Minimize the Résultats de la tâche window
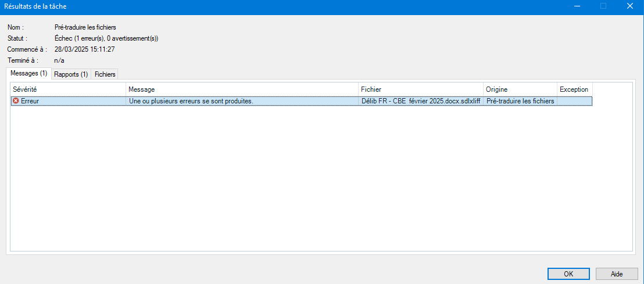 coord(578,6)
